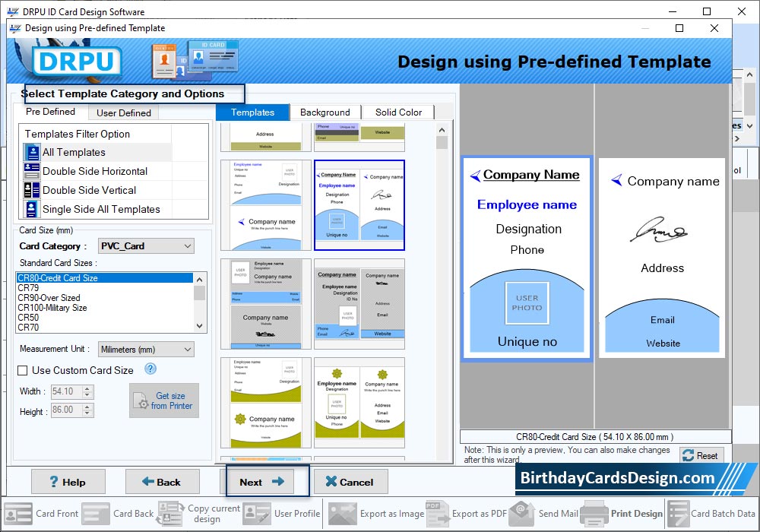Click the Card Back toolbar icon
This screenshot has height=532, width=760.
tap(96, 514)
